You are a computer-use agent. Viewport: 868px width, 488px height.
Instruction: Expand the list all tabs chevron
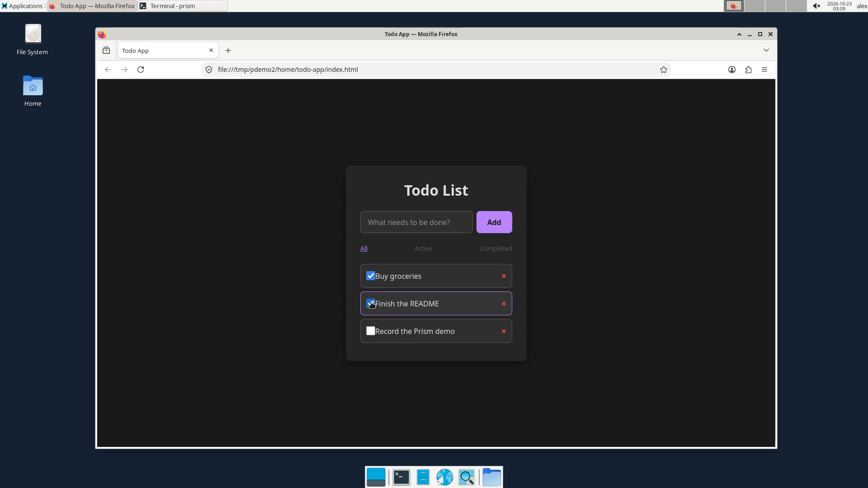click(766, 50)
